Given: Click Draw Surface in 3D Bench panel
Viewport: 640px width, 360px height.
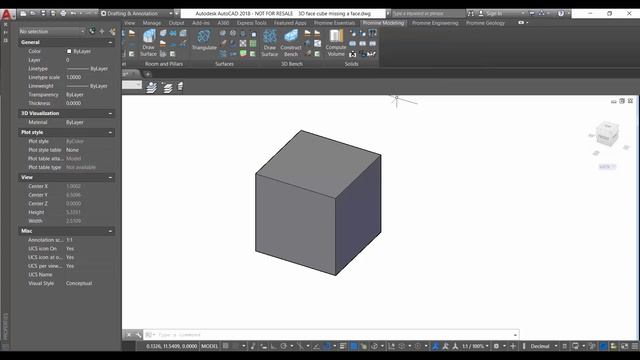Looking at the screenshot, I should pyautogui.click(x=270, y=42).
